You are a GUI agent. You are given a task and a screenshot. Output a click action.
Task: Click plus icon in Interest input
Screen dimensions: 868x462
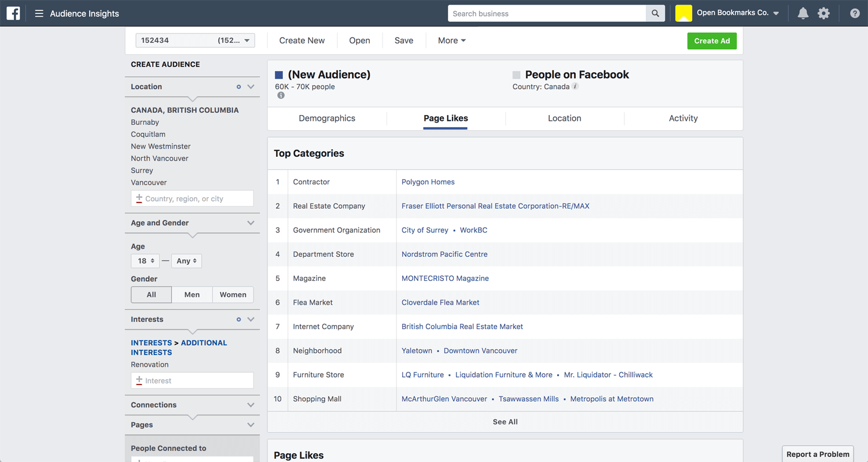(139, 380)
